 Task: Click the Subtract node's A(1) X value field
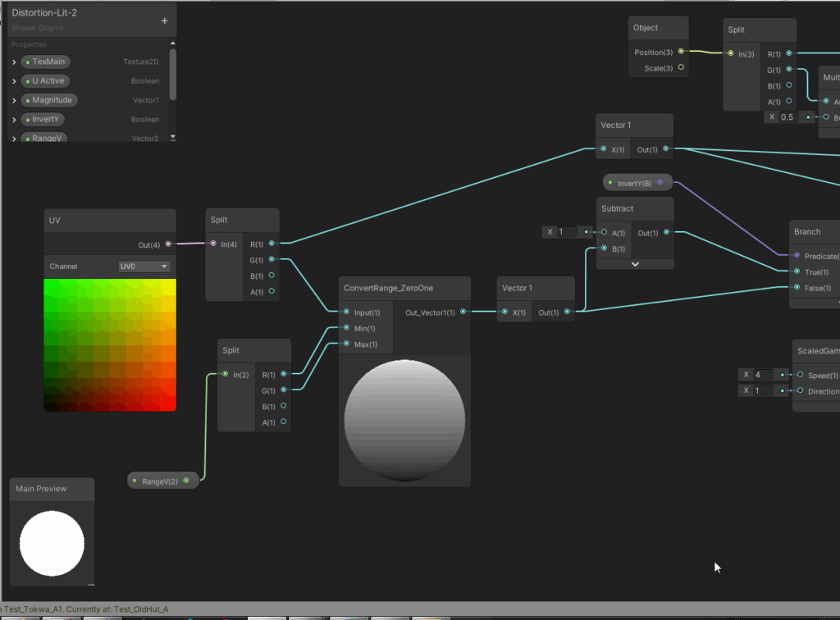(x=568, y=232)
